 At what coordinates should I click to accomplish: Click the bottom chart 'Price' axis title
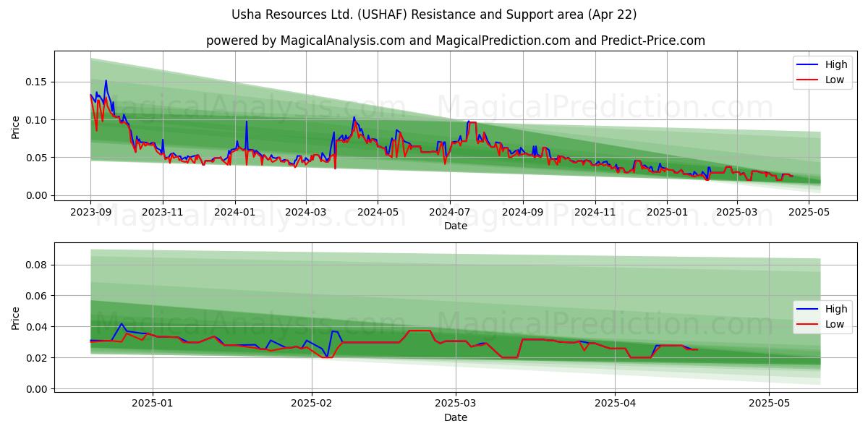16,319
